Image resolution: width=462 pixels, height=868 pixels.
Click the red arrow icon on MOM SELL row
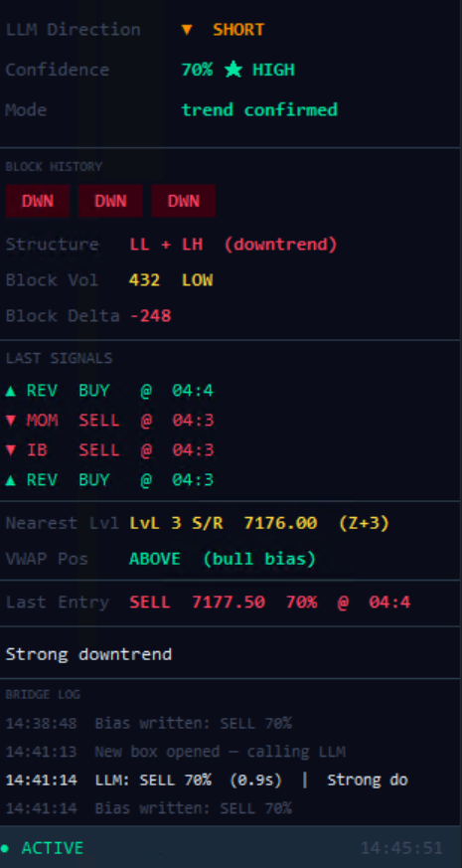click(11, 421)
